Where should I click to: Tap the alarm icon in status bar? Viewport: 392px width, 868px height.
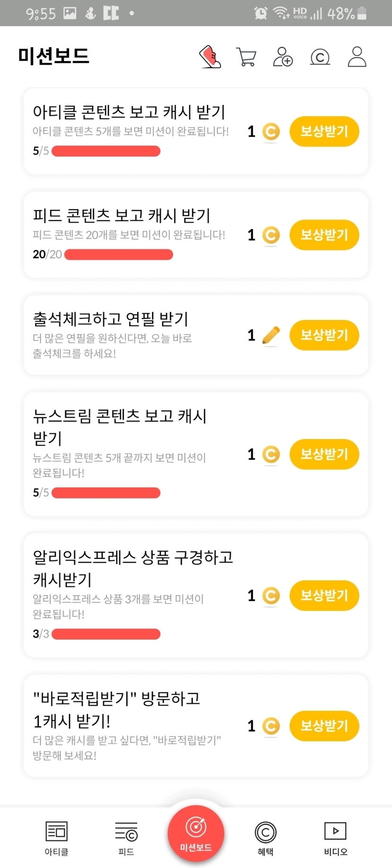260,13
